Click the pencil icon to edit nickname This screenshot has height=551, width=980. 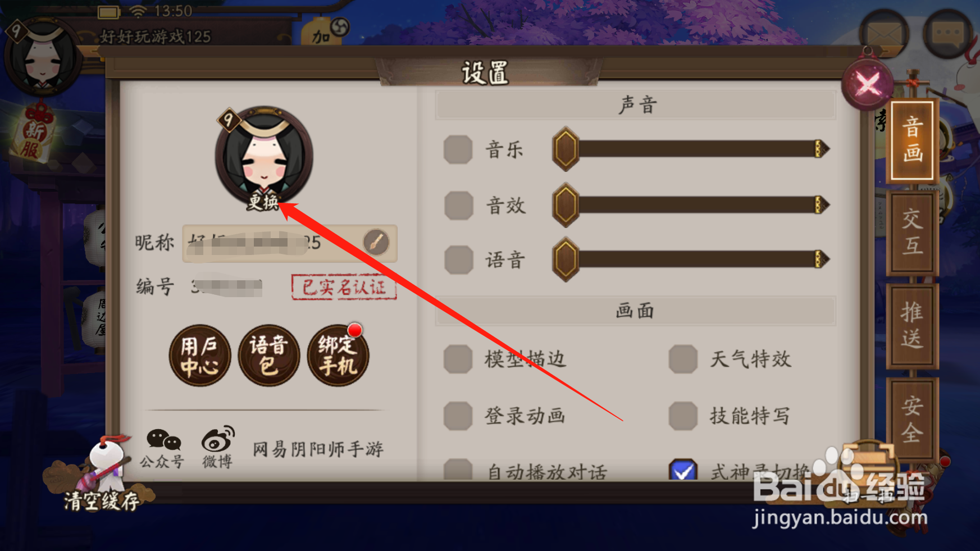[x=376, y=243]
